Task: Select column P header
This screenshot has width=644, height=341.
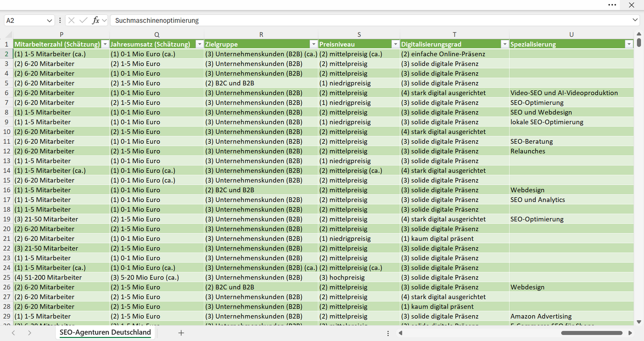Action: click(62, 34)
